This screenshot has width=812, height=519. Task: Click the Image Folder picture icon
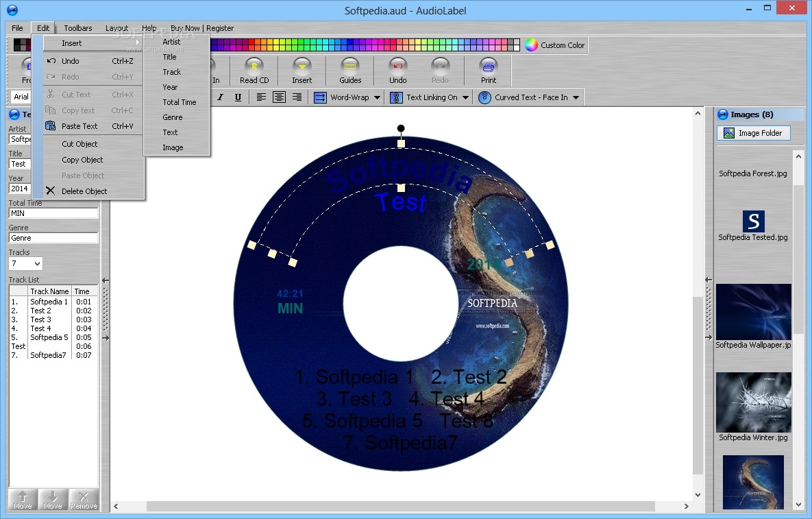(728, 133)
